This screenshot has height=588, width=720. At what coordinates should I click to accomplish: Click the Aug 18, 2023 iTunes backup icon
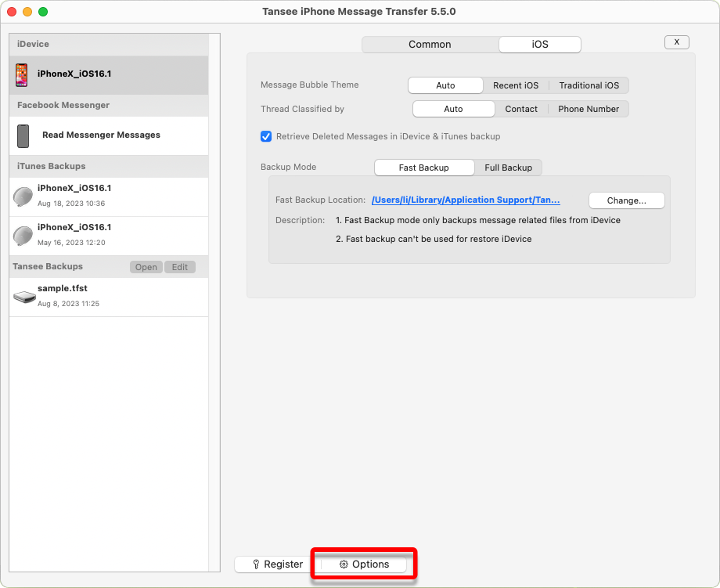coord(23,197)
